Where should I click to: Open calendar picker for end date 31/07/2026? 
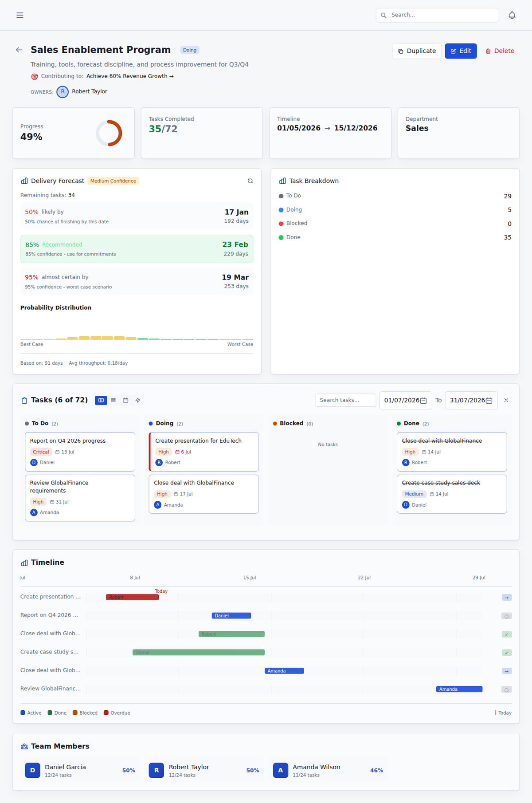(489, 401)
